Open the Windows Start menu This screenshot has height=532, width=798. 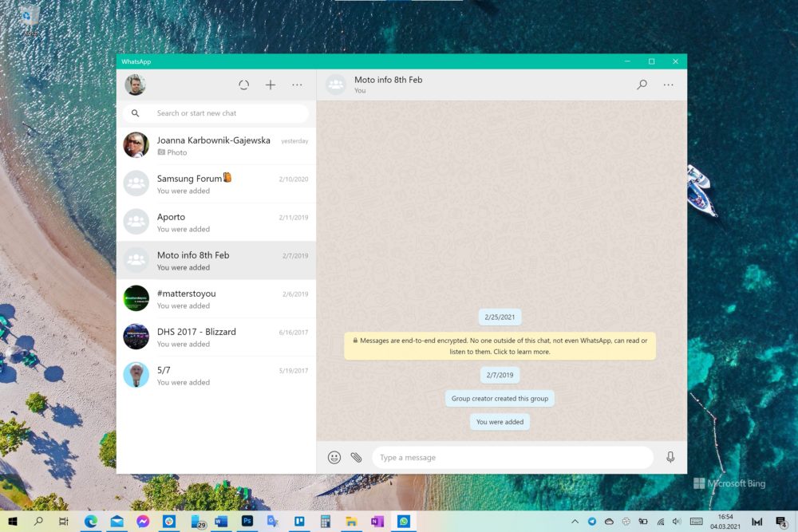coord(12,522)
